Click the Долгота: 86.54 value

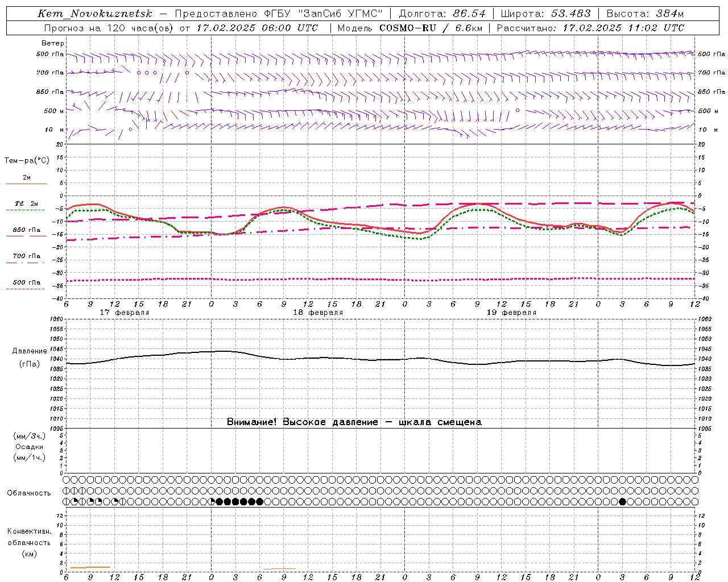click(x=442, y=14)
